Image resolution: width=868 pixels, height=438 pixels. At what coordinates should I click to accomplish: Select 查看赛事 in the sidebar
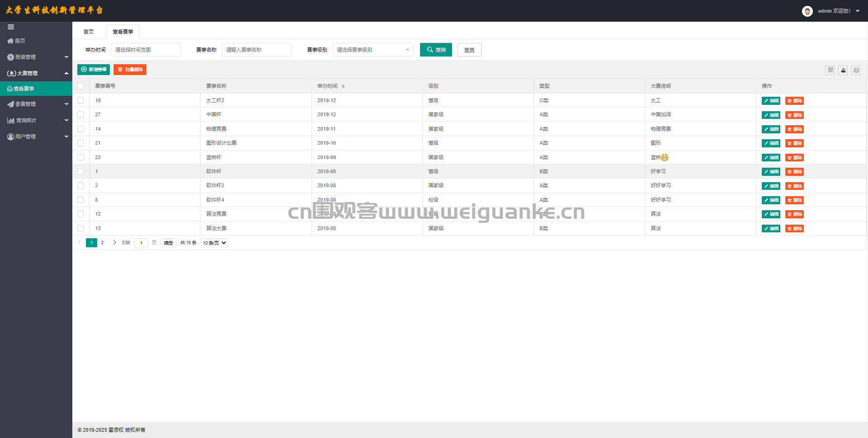(36, 89)
